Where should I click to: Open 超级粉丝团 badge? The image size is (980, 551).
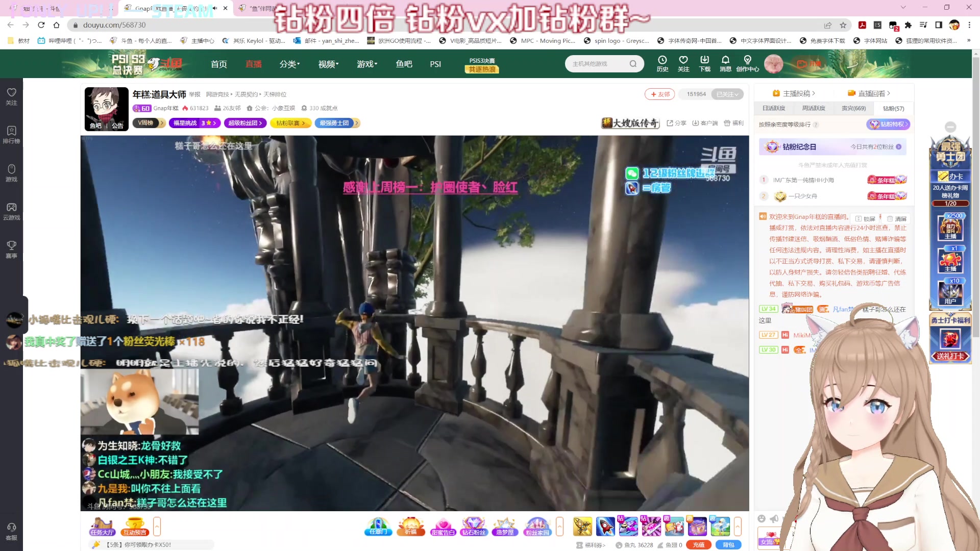pos(245,123)
